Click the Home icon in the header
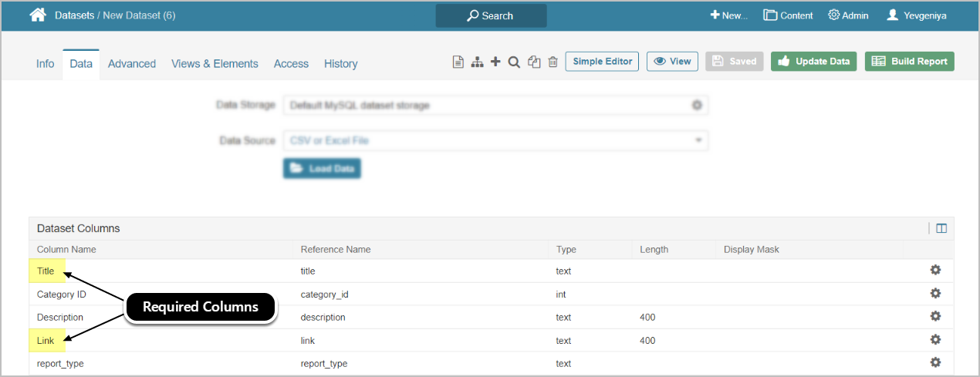 tap(38, 15)
